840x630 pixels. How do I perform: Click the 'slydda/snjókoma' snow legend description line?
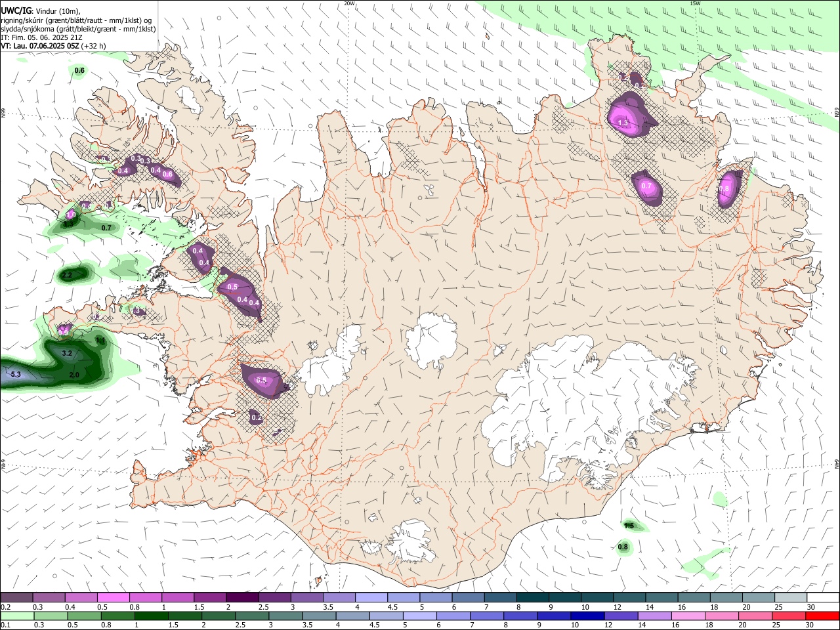coord(78,29)
